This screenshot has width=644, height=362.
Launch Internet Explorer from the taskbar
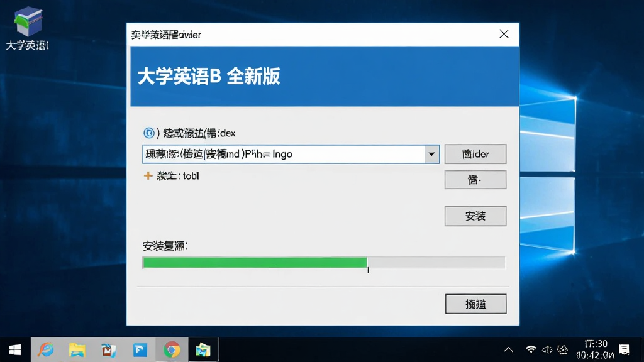(46, 349)
